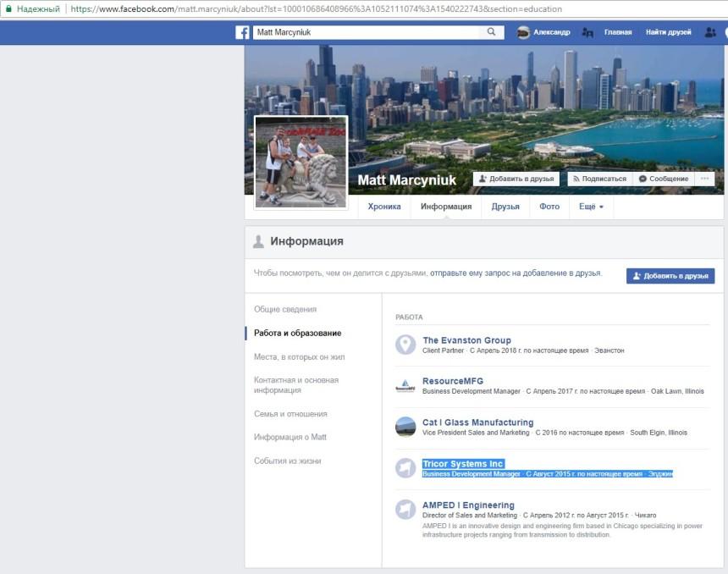Open The Evanston Group link

[466, 340]
